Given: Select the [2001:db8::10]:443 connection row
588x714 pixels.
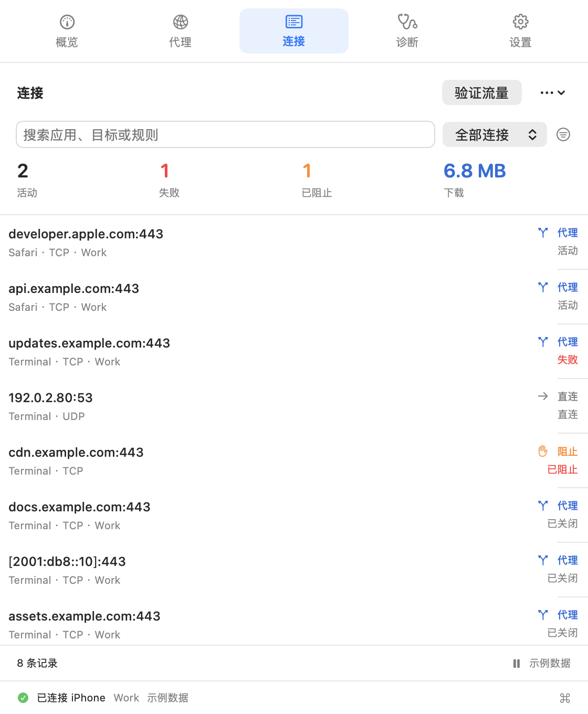Looking at the screenshot, I should click(294, 570).
